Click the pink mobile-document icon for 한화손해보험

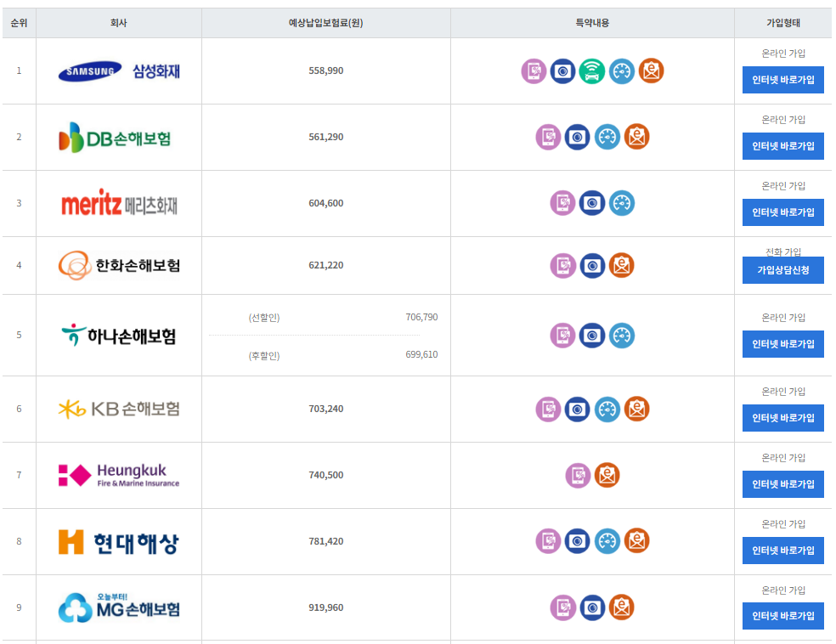tap(563, 265)
